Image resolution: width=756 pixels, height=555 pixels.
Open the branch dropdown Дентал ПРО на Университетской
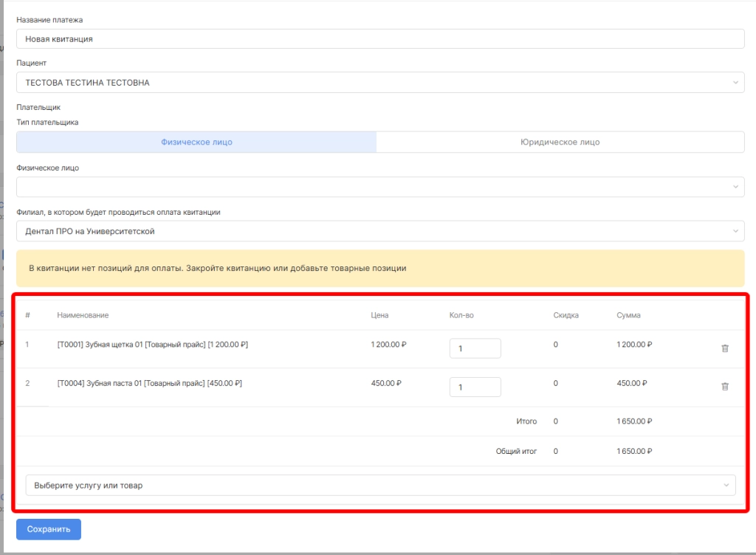point(380,231)
